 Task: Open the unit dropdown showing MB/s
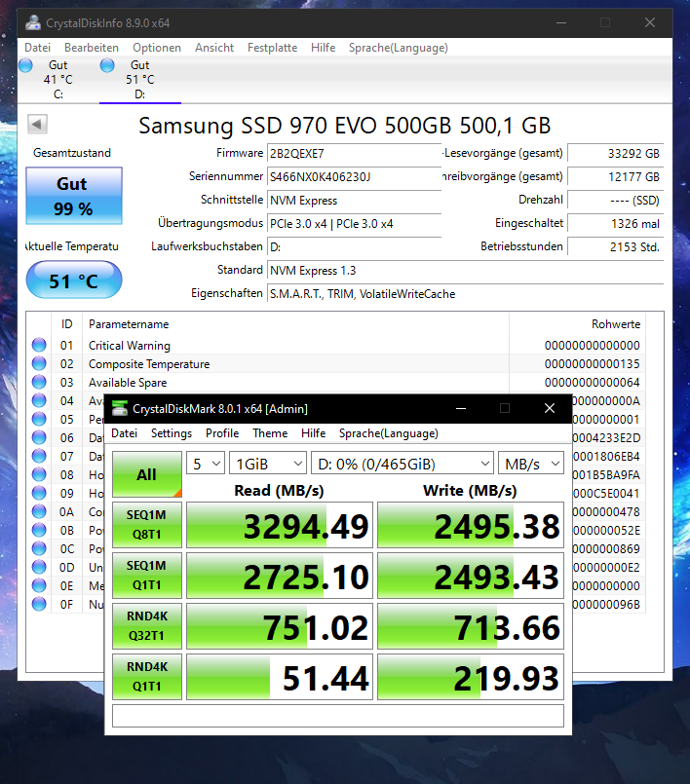tap(531, 464)
